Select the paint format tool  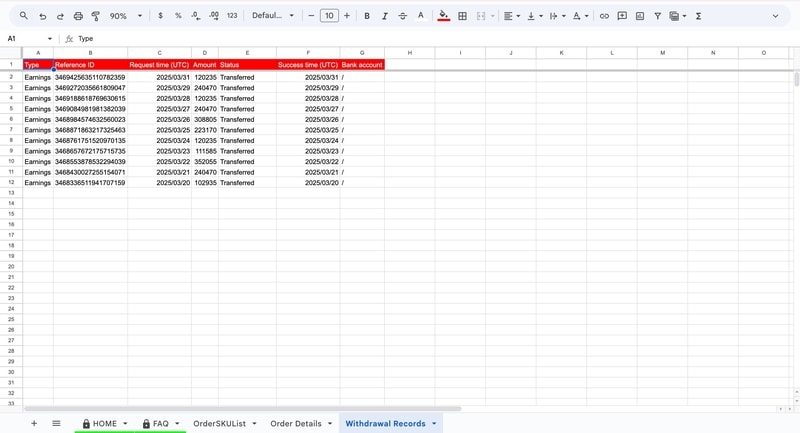tap(96, 16)
